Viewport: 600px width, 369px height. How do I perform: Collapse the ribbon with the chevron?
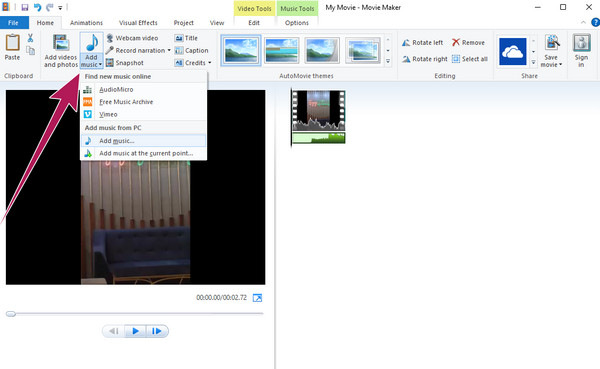pyautogui.click(x=583, y=23)
